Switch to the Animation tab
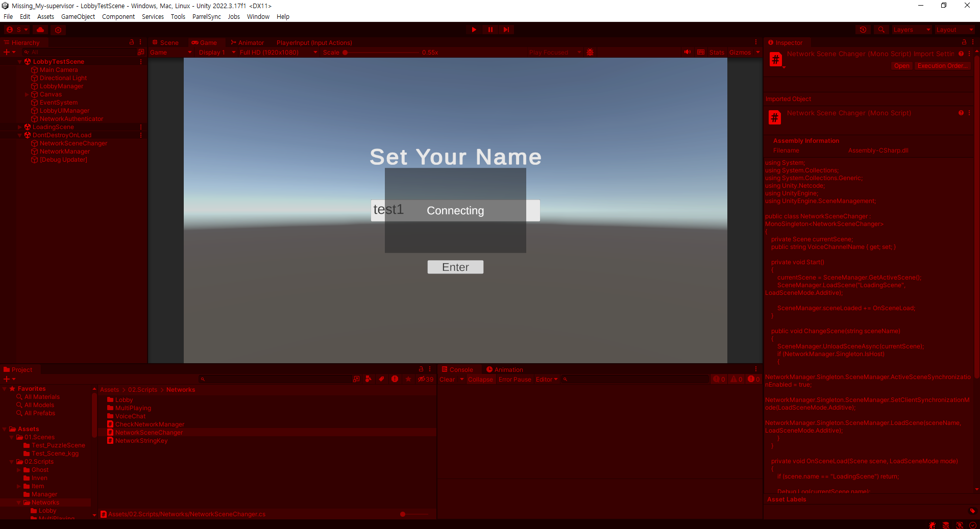Screen dimensions: 980x529 point(505,369)
